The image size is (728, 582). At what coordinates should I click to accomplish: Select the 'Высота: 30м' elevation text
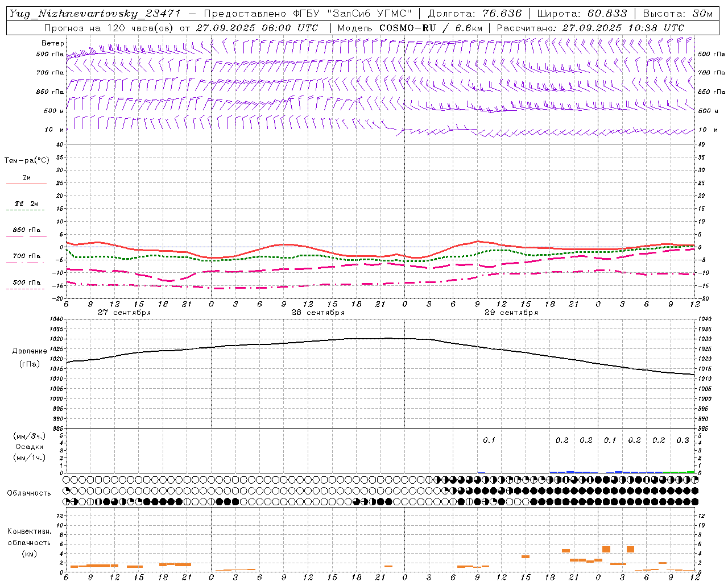pos(678,14)
